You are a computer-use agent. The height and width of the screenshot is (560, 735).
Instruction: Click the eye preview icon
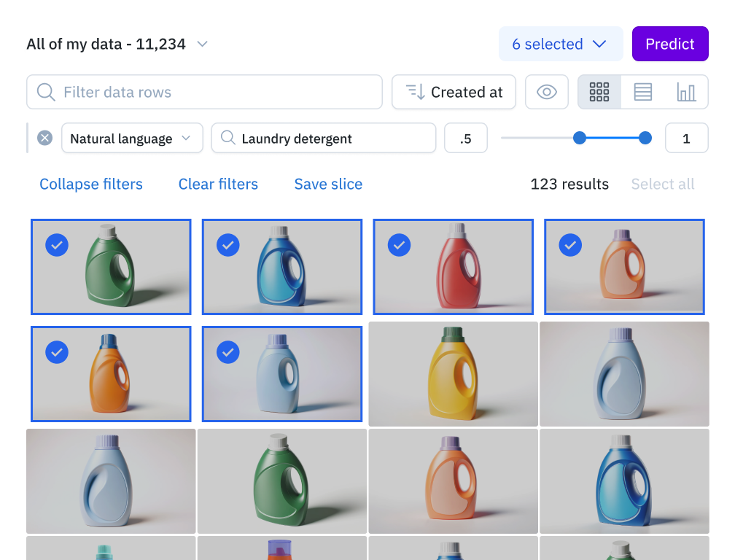pyautogui.click(x=546, y=92)
